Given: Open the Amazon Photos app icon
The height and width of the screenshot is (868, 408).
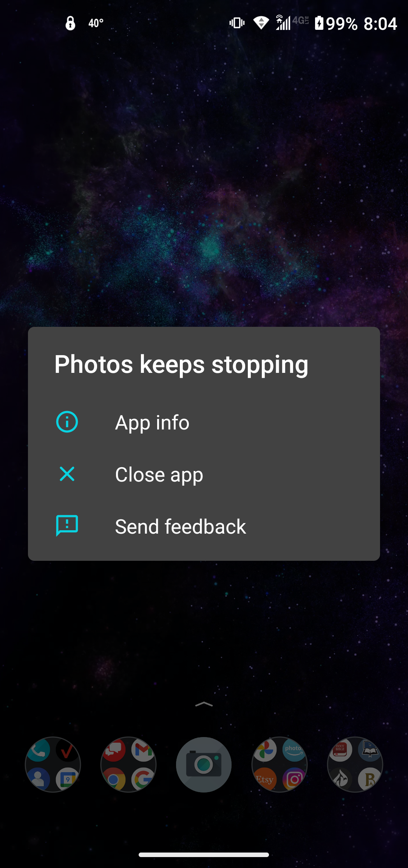Looking at the screenshot, I should coord(294,750).
